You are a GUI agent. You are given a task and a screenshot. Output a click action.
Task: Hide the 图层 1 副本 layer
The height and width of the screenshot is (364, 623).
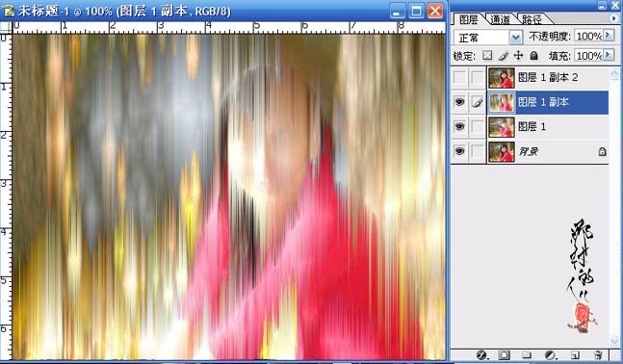(459, 102)
